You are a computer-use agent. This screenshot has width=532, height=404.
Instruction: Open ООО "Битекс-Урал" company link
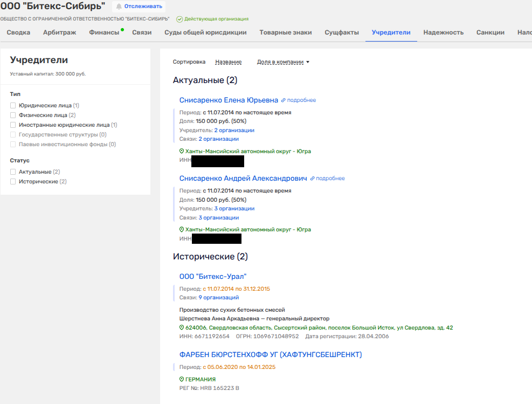[212, 277]
